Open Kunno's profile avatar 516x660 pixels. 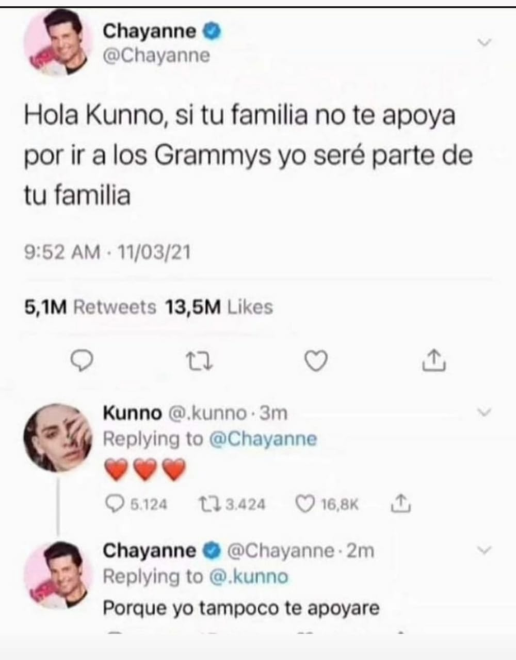58,438
